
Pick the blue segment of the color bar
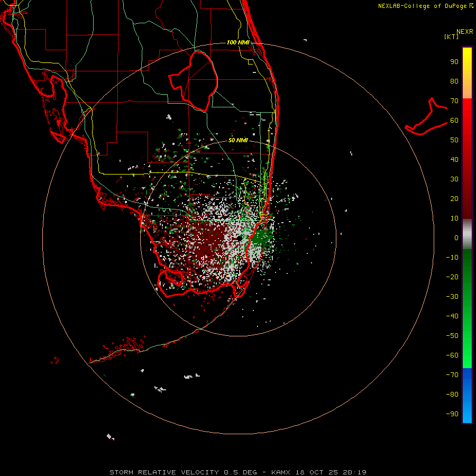(467, 396)
